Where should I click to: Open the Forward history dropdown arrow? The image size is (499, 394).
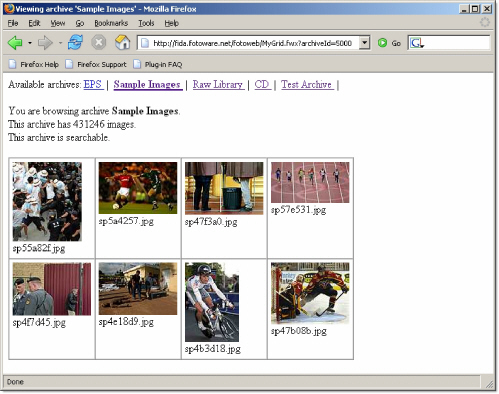coord(60,43)
